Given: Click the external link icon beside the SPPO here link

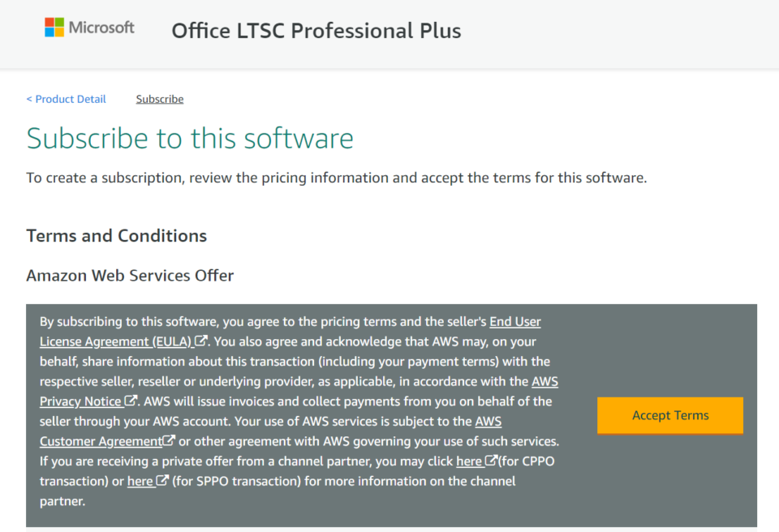Looking at the screenshot, I should point(162,480).
